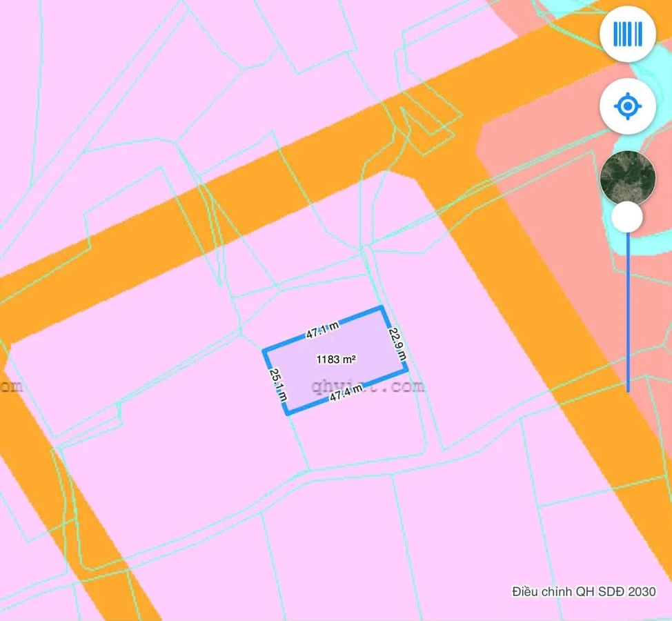
Task: Switch to satellite imagery thumbnail
Action: pos(627,177)
